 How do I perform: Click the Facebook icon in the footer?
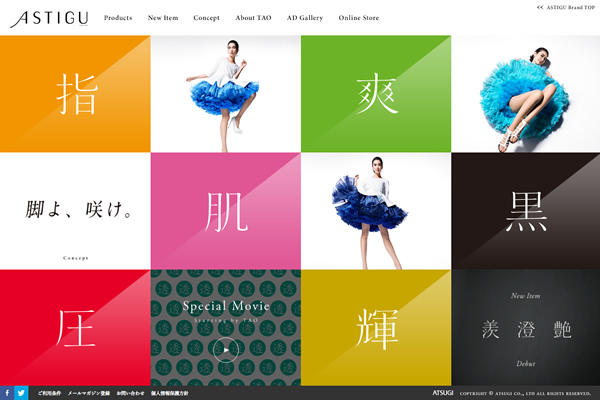pyautogui.click(x=7, y=393)
